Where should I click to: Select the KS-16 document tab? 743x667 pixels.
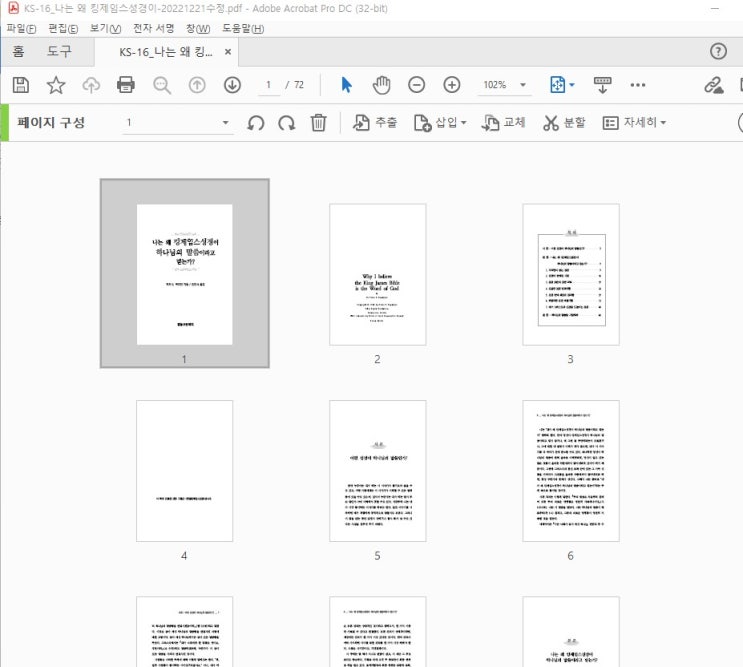(165, 52)
